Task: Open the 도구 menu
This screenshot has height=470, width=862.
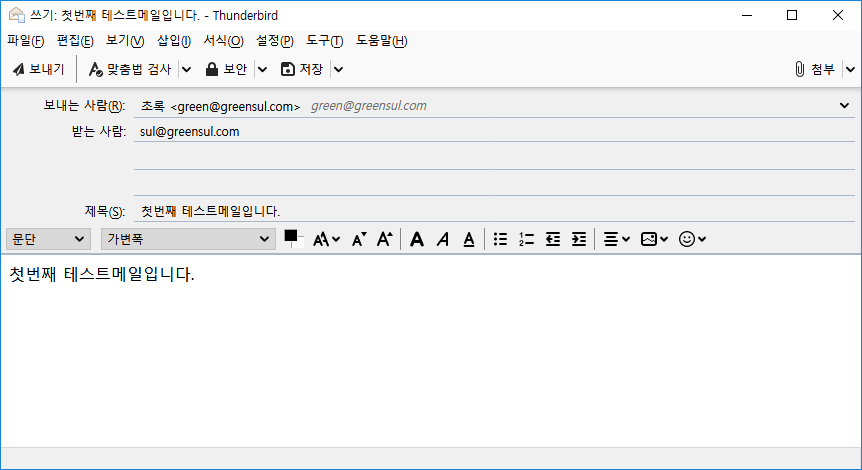Action: coord(324,41)
